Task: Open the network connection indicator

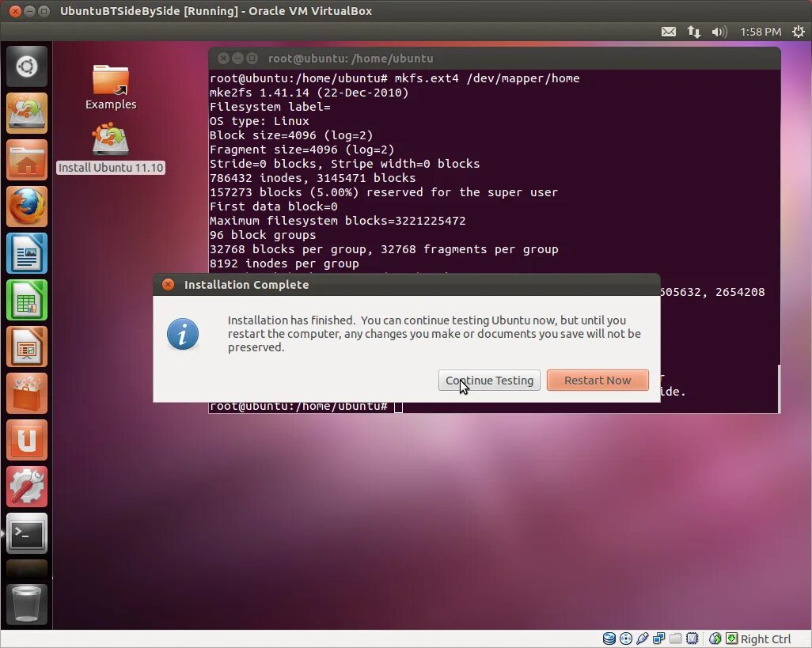Action: click(694, 32)
